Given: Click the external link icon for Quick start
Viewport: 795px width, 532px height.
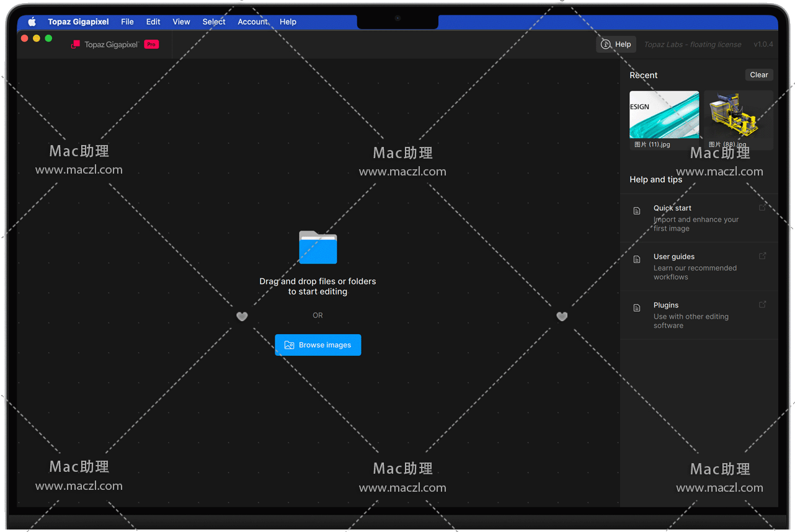Looking at the screenshot, I should coord(763,208).
